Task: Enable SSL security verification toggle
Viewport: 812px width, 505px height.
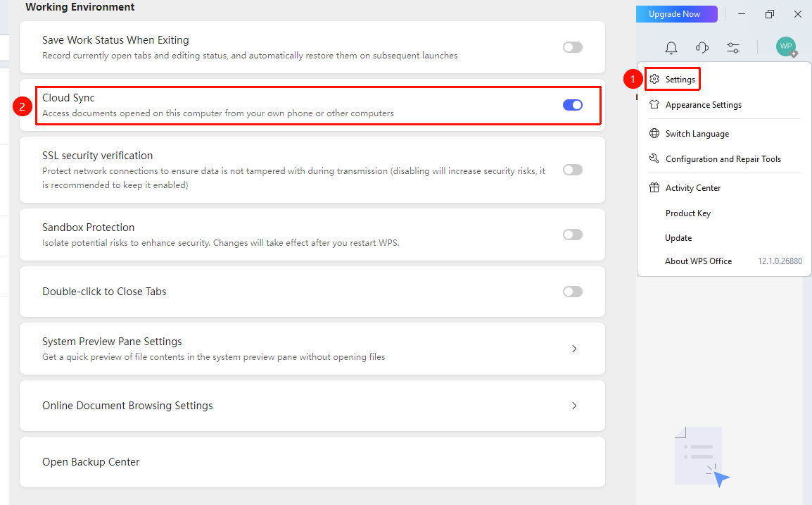Action: (x=573, y=170)
